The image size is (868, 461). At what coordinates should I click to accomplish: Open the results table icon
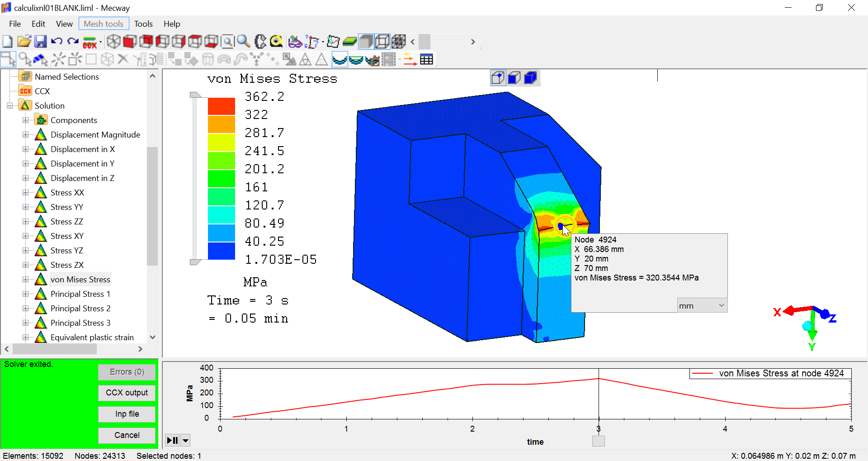(x=426, y=59)
